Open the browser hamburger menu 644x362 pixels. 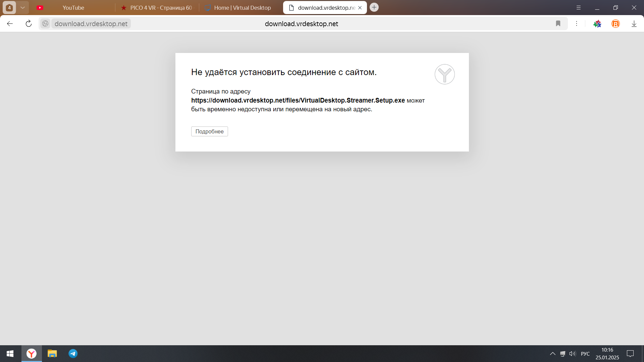point(579,7)
